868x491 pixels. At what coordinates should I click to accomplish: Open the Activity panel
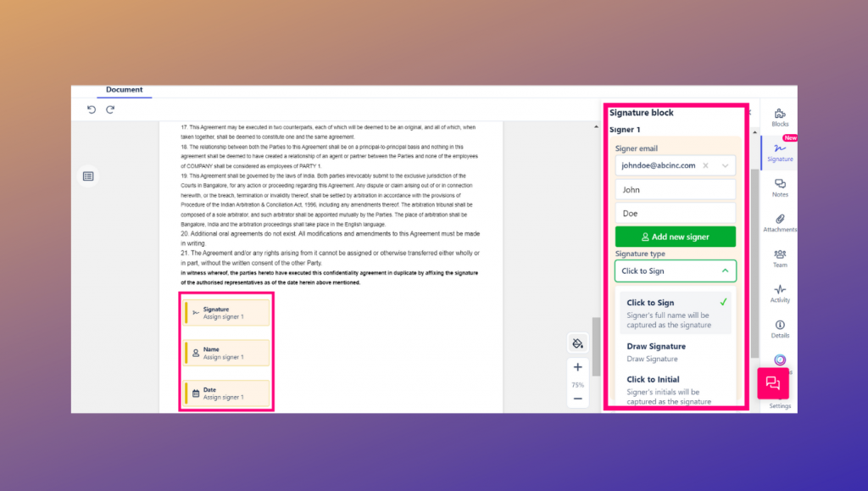coord(780,293)
